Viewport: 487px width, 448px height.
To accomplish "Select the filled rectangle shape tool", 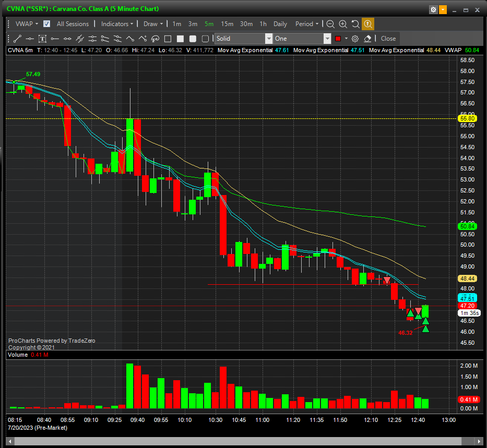I will coord(180,39).
